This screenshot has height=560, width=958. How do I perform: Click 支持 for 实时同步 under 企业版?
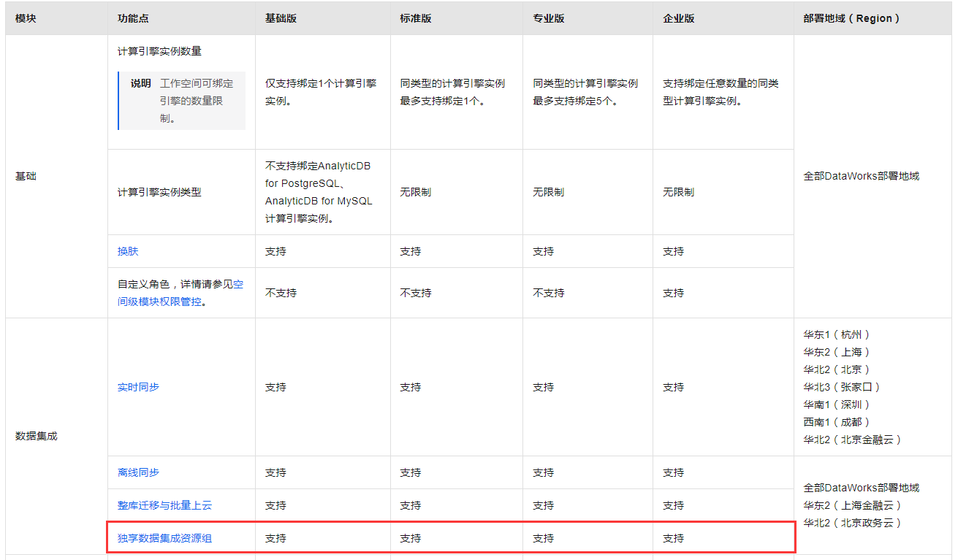pyautogui.click(x=673, y=387)
